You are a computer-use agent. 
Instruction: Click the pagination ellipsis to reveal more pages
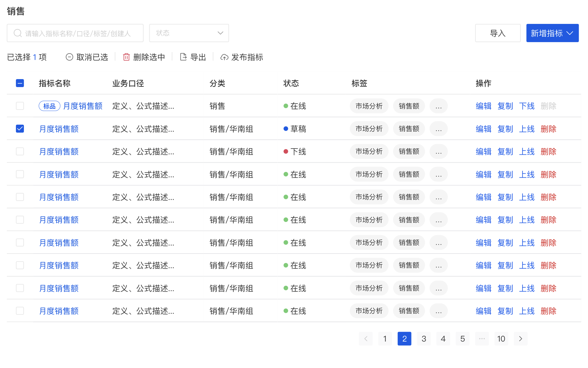[482, 339]
